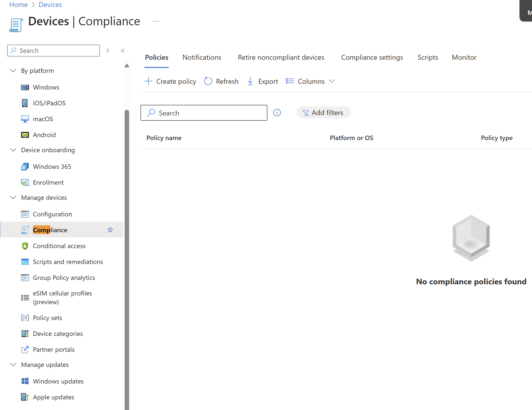532x410 pixels.
Task: Click the Columns list icon
Action: (x=290, y=81)
